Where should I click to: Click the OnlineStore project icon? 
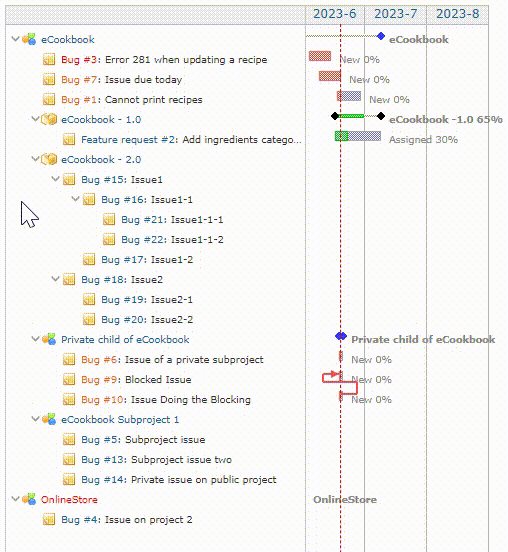tap(29, 499)
